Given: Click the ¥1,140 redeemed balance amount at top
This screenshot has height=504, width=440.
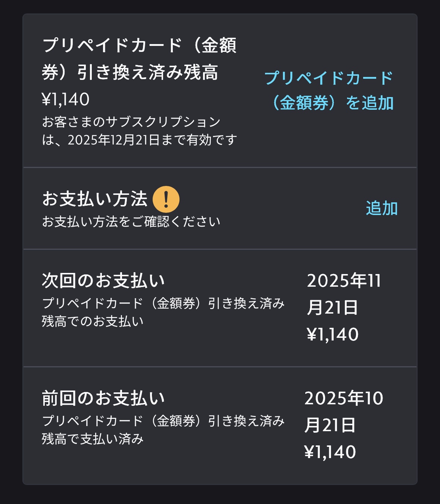Looking at the screenshot, I should tap(66, 99).
